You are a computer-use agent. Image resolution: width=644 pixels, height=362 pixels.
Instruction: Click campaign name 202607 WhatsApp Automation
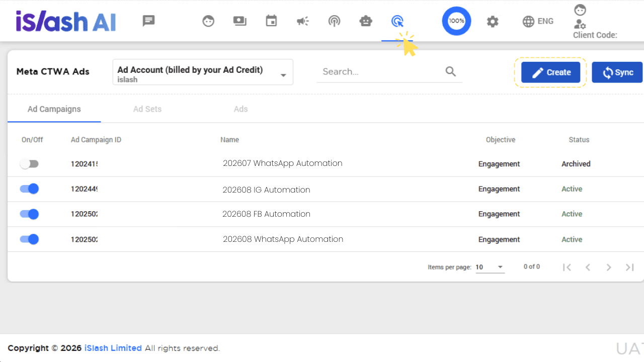tap(283, 163)
